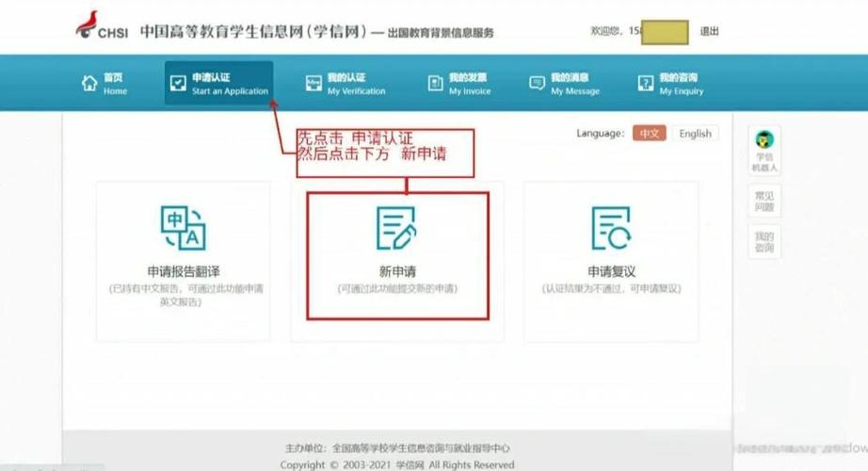The image size is (868, 471).
Task: Click the My Invoice document icon
Action: coord(435,84)
